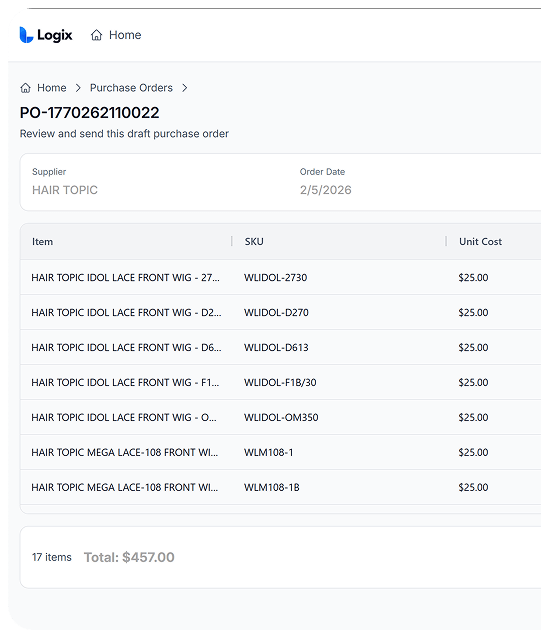Sort by the SKU column header
This screenshot has height=630, width=541.
tap(254, 241)
